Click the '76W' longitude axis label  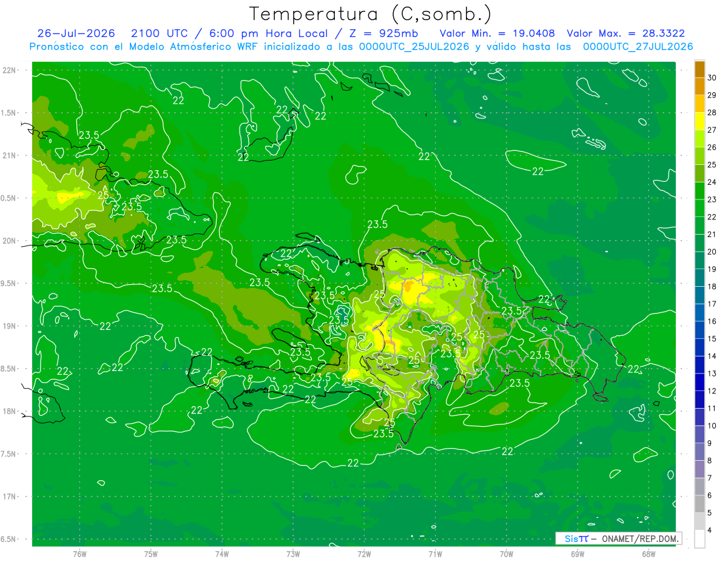click(79, 554)
